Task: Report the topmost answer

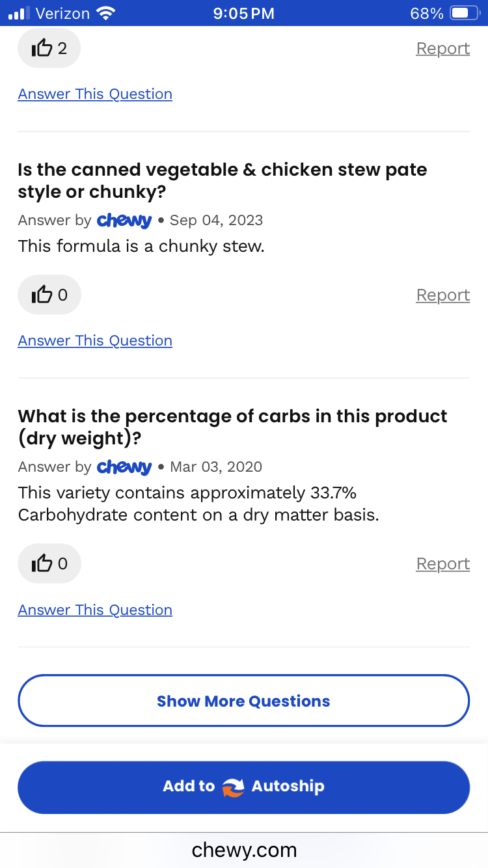Action: pyautogui.click(x=442, y=49)
